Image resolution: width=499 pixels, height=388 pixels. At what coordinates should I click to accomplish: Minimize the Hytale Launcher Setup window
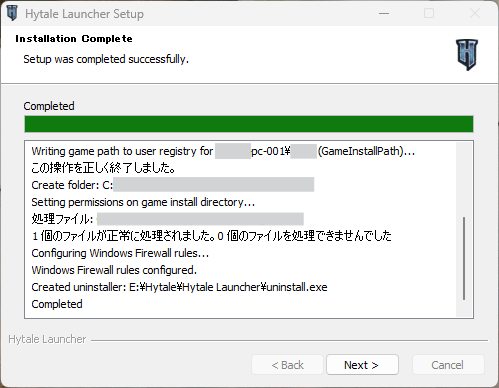click(384, 13)
